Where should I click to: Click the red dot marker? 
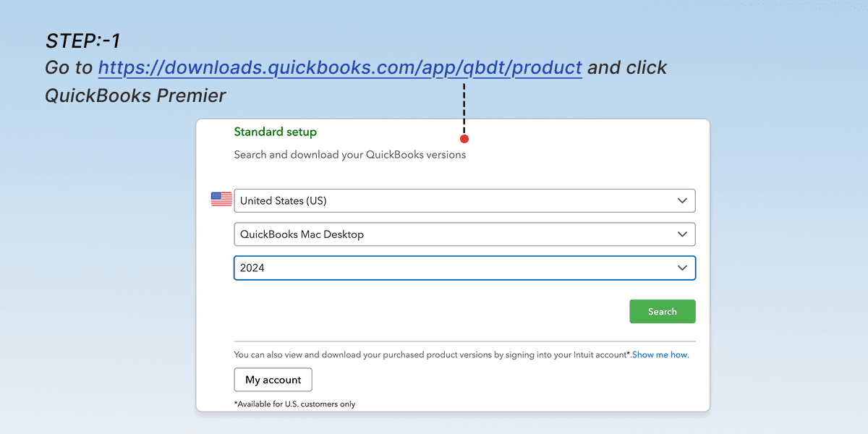(464, 139)
